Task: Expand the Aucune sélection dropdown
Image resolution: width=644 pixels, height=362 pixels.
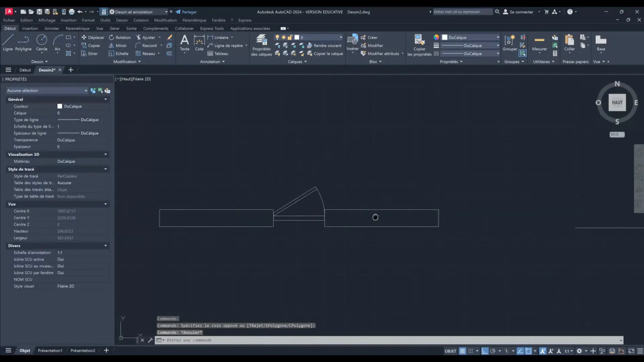Action: point(86,90)
